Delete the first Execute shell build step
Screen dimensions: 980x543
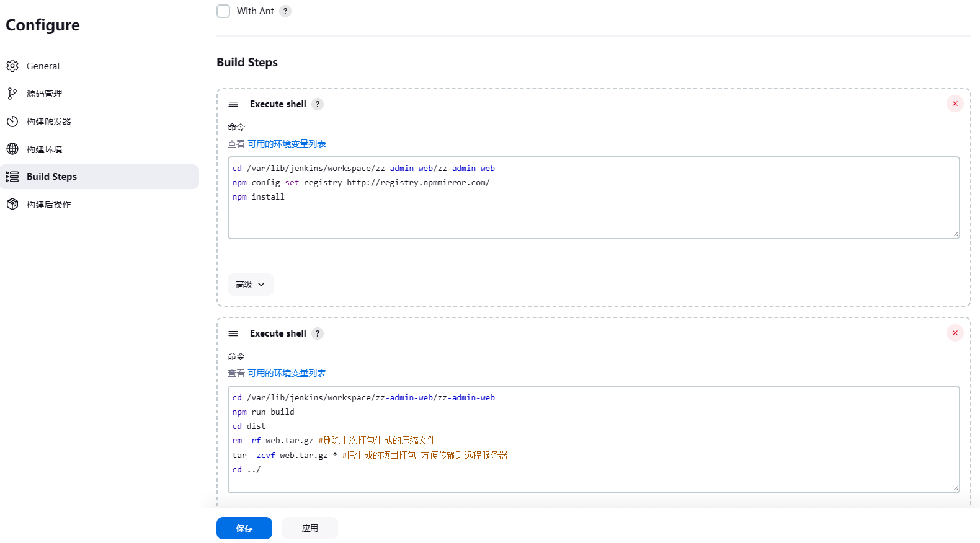(955, 104)
